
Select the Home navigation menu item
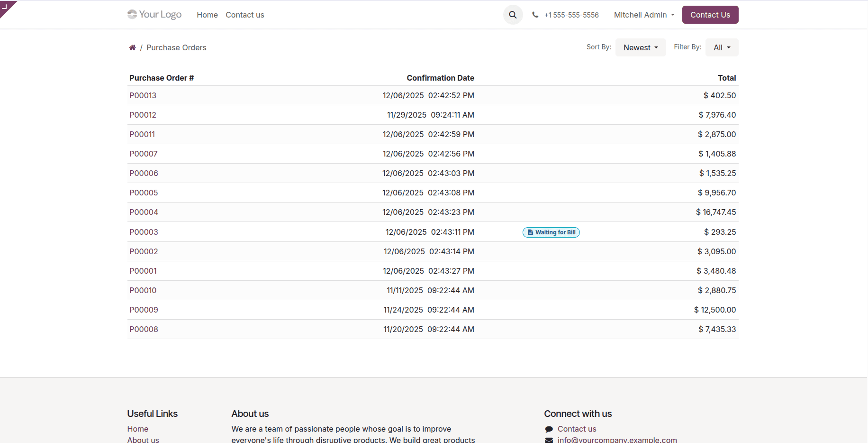[207, 15]
